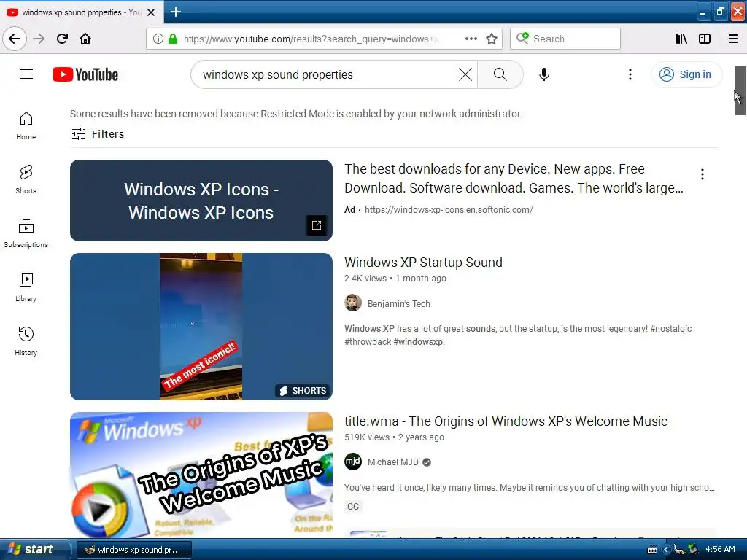Screen dimensions: 747x560
Task: Focus the Firefox Search box
Action: pyautogui.click(x=565, y=39)
